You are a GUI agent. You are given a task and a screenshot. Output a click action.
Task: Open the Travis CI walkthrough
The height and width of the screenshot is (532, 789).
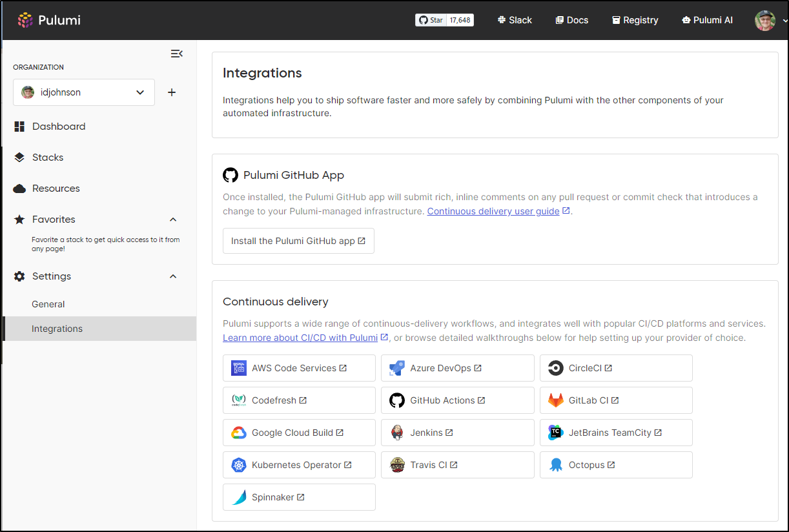tap(458, 465)
